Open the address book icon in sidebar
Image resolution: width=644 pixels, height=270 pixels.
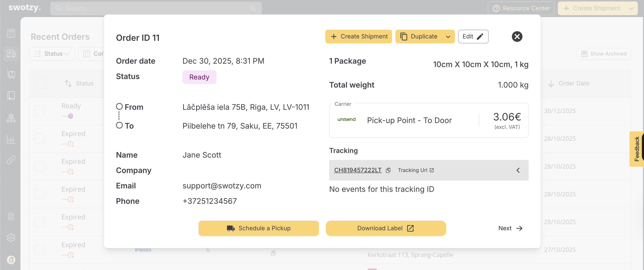(11, 95)
